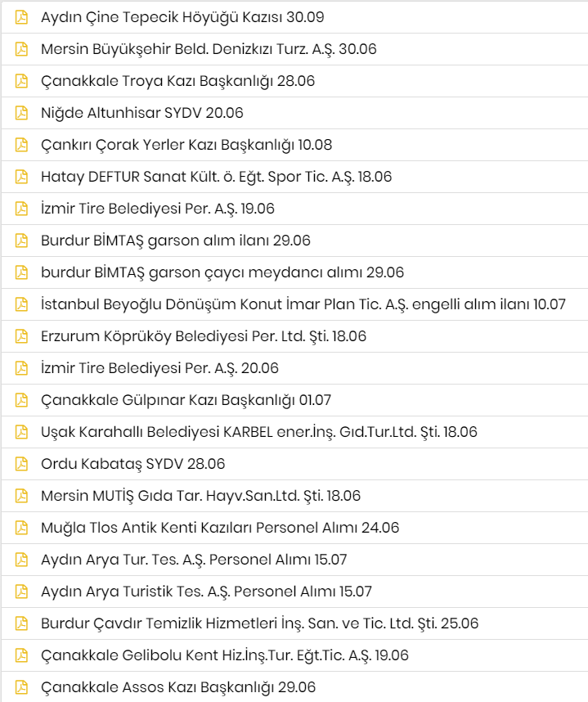588x702 pixels.
Task: Open Burdur BİMTAŞ garson alım ilanı 29.06
Action: click(x=175, y=241)
